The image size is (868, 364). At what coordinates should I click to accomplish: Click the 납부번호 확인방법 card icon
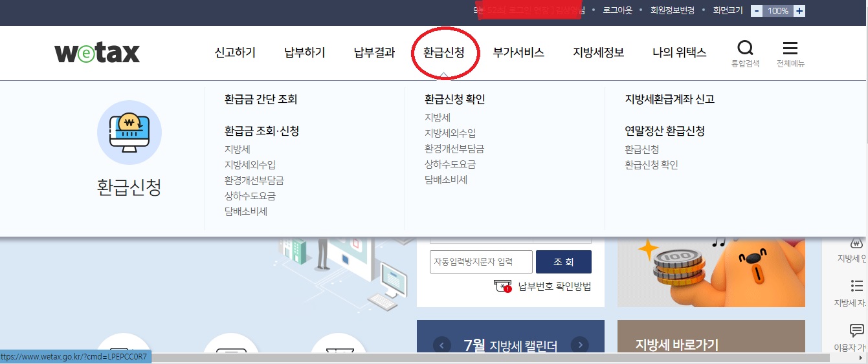tap(502, 286)
